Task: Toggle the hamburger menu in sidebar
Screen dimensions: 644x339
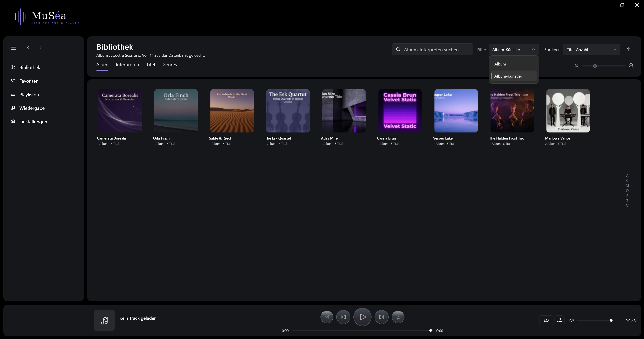Action: click(13, 48)
